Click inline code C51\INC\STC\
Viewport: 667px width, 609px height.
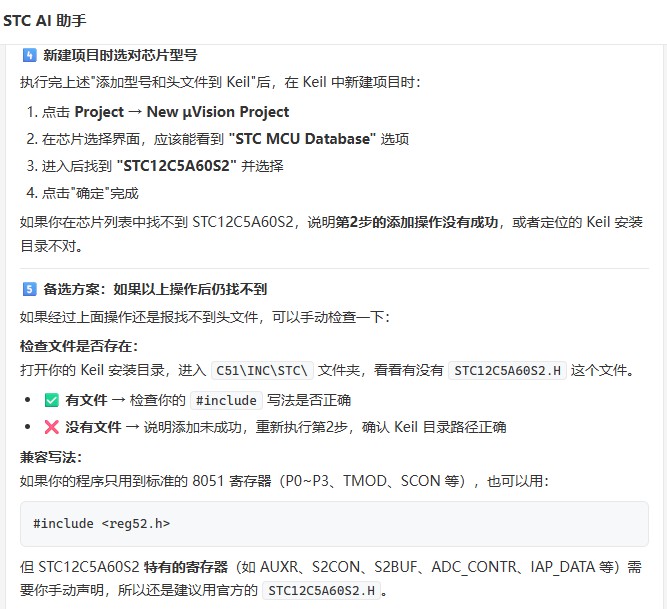coord(262,370)
